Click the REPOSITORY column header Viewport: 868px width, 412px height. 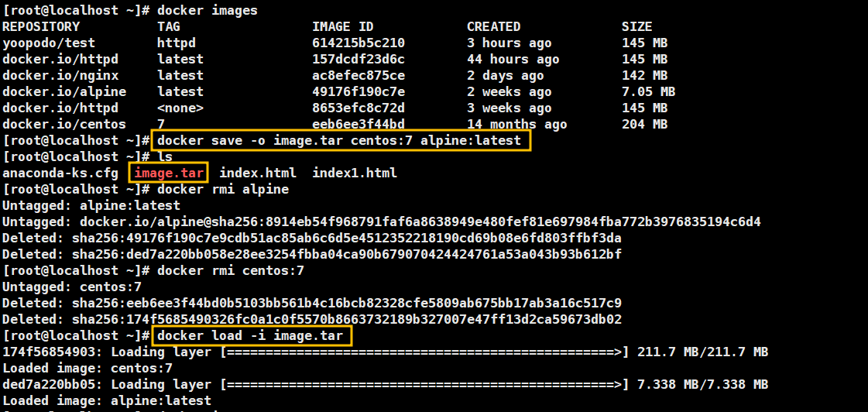coord(42,26)
